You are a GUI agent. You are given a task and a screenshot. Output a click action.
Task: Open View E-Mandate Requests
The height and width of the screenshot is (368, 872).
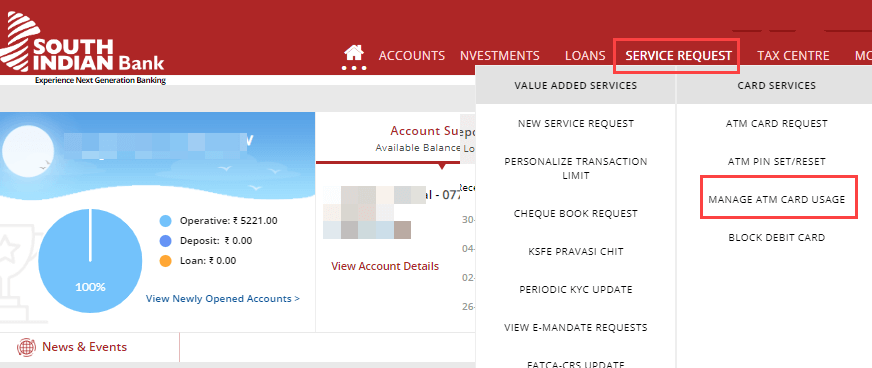(576, 327)
